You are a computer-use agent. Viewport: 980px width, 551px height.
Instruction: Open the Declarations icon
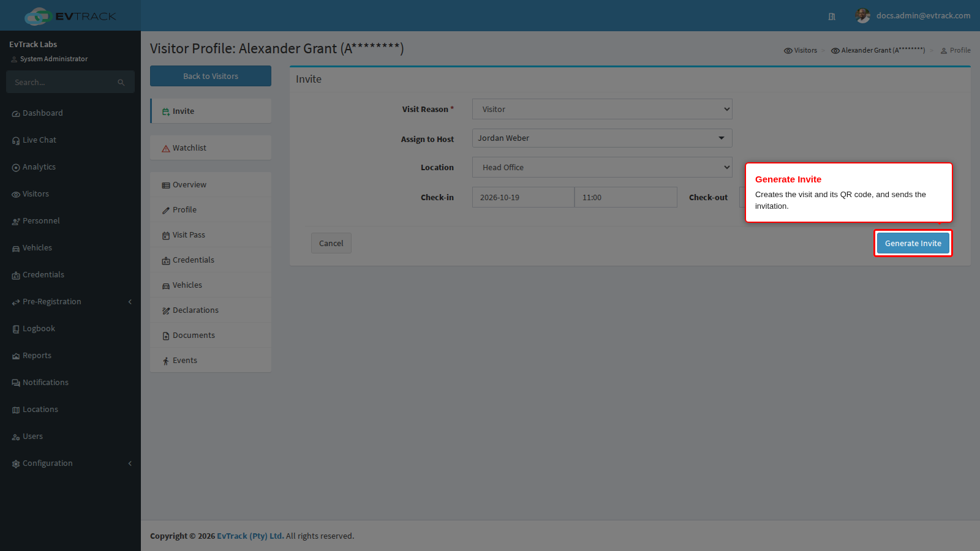pos(166,311)
